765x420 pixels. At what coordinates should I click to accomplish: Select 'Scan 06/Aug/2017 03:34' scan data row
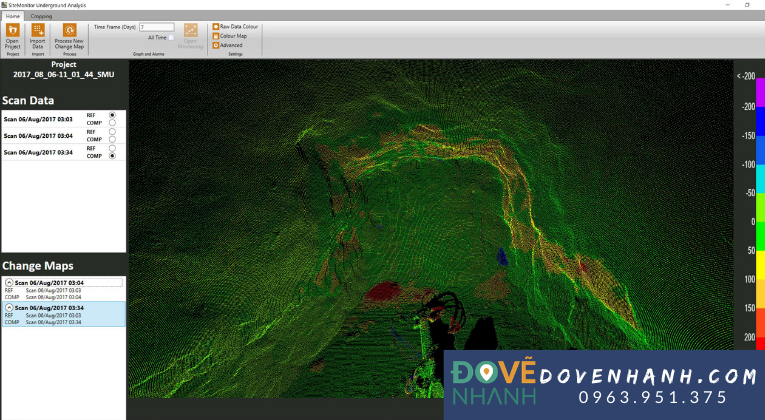63,152
